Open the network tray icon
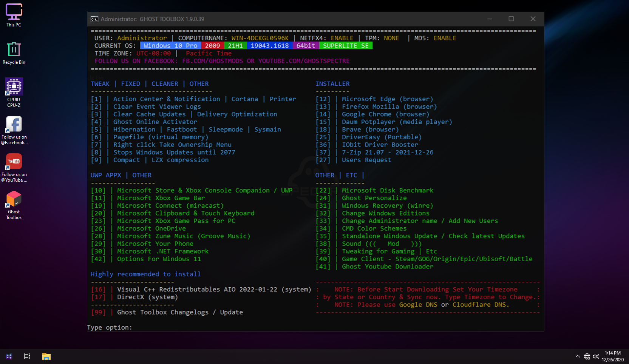 pyautogui.click(x=587, y=356)
